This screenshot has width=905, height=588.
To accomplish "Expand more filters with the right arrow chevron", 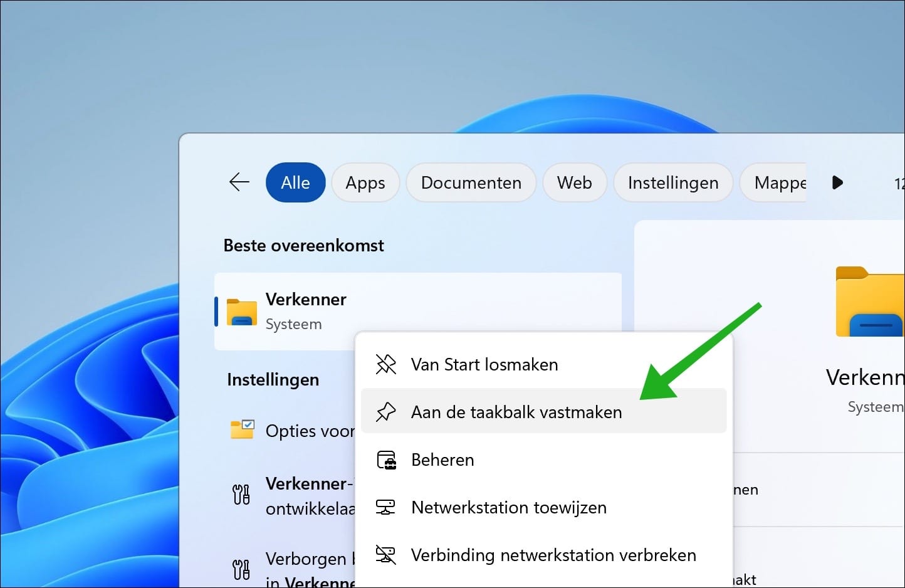I will coord(837,182).
